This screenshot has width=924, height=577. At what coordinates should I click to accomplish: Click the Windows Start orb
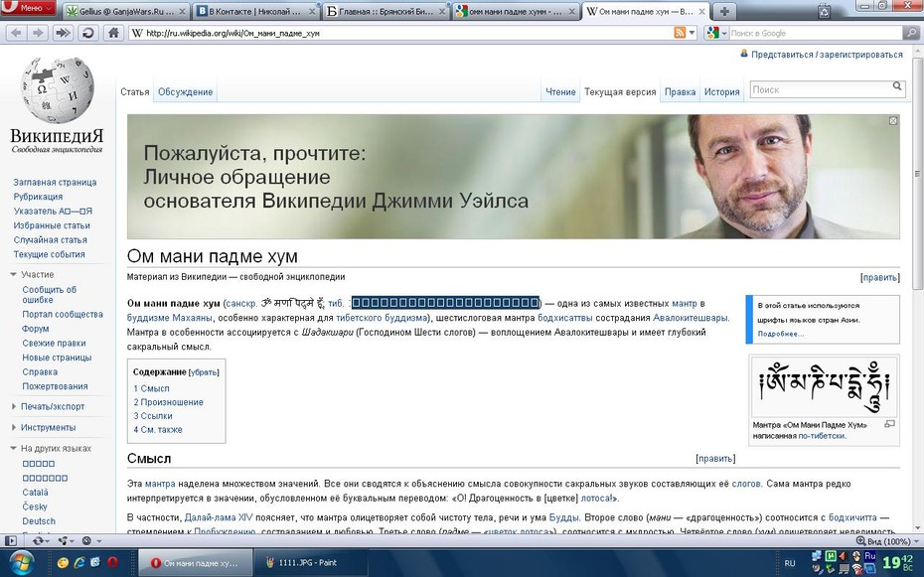coord(22,561)
